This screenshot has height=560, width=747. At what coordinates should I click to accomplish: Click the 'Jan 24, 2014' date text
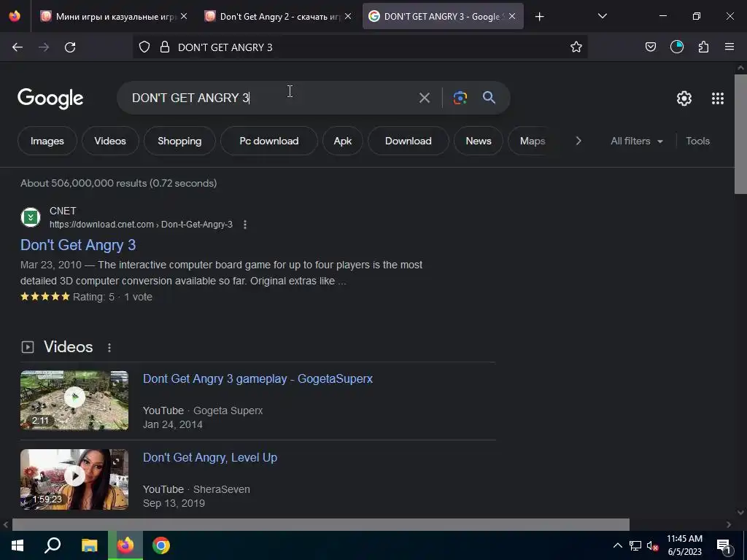[172, 424]
